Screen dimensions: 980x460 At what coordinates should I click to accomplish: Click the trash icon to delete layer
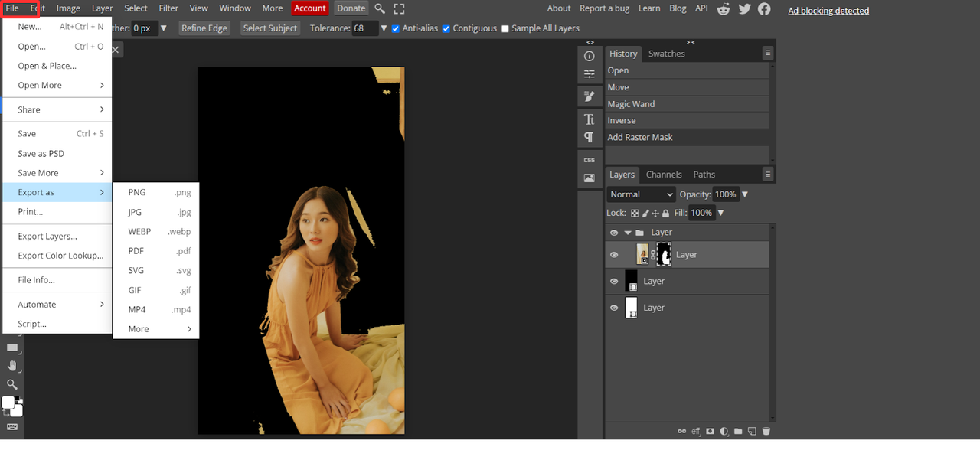point(766,432)
